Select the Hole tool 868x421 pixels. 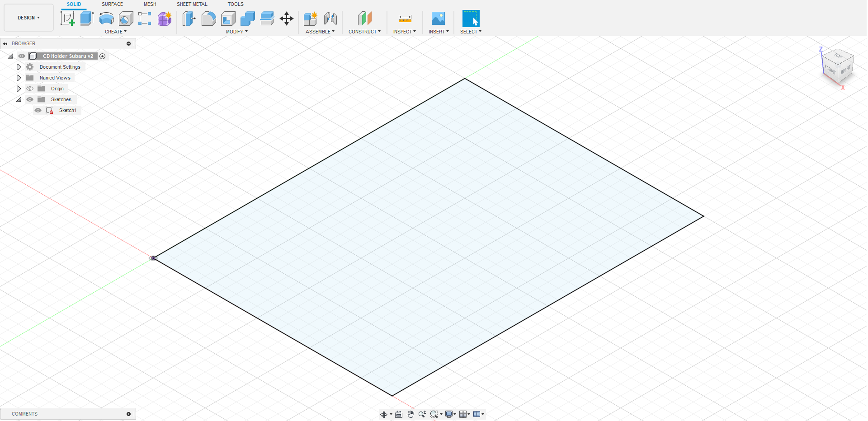coord(126,19)
